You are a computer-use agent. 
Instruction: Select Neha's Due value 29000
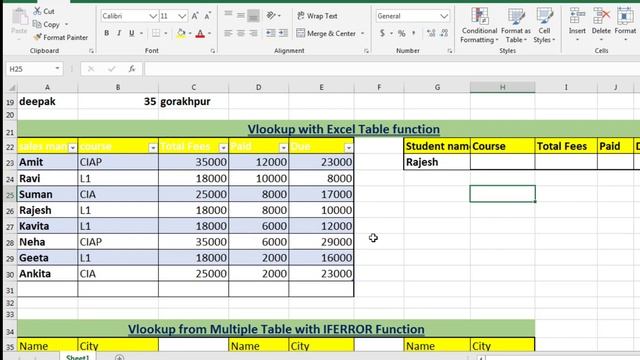[321, 242]
